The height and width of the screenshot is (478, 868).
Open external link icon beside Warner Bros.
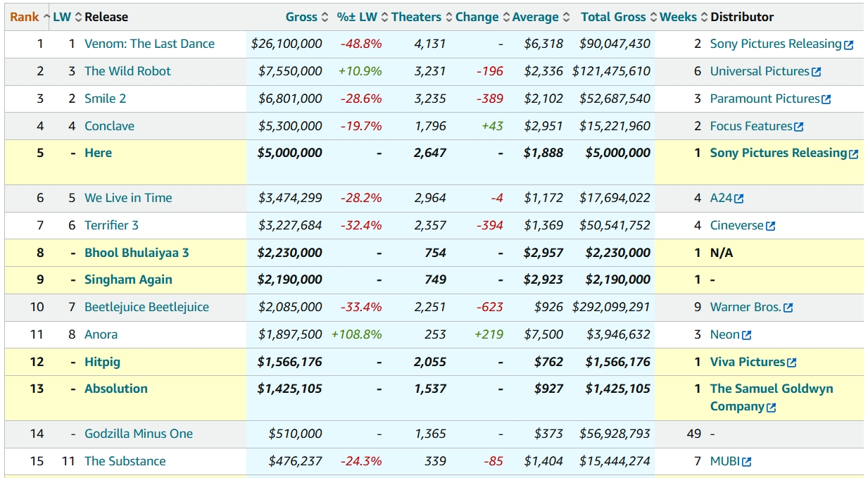pyautogui.click(x=788, y=308)
